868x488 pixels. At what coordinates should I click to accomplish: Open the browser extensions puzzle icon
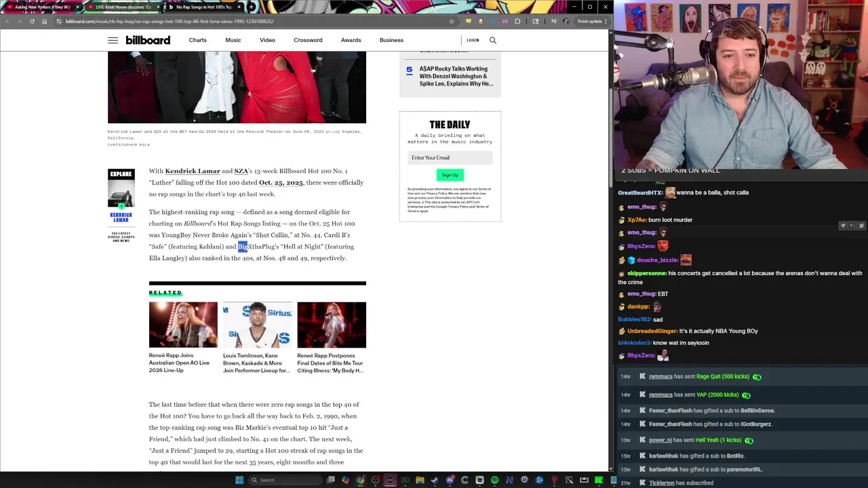tap(517, 21)
